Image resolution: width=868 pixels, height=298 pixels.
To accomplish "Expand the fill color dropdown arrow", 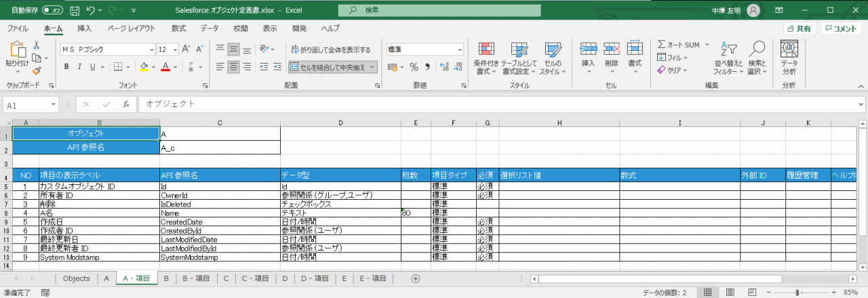I will (153, 66).
